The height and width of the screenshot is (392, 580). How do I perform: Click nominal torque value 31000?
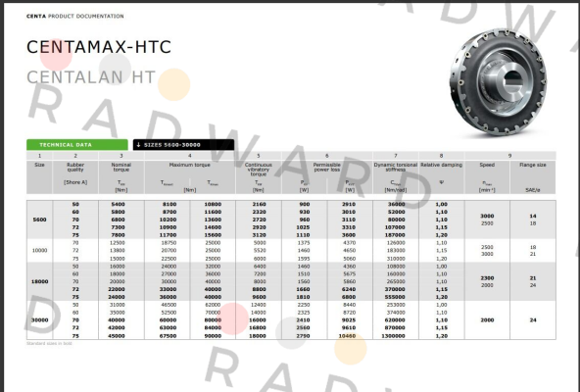click(118, 305)
